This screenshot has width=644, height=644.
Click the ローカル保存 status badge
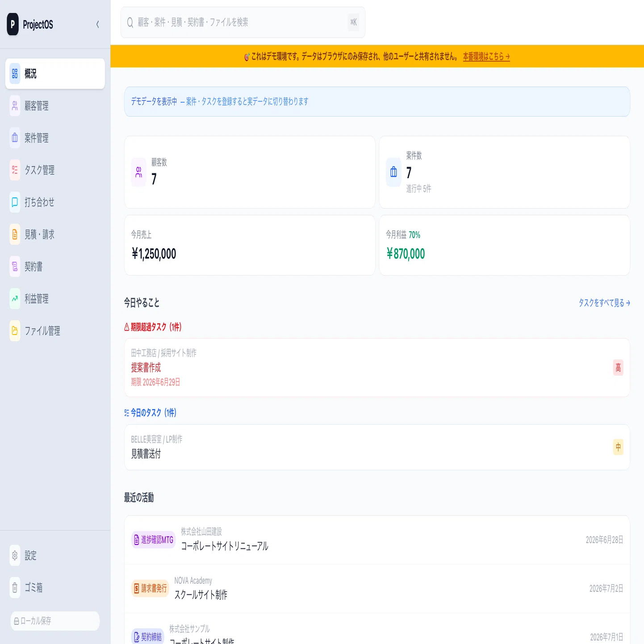(x=55, y=621)
